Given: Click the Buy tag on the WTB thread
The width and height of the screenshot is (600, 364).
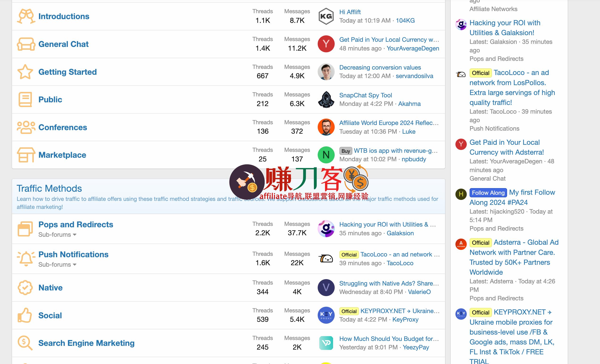Looking at the screenshot, I should (346, 151).
